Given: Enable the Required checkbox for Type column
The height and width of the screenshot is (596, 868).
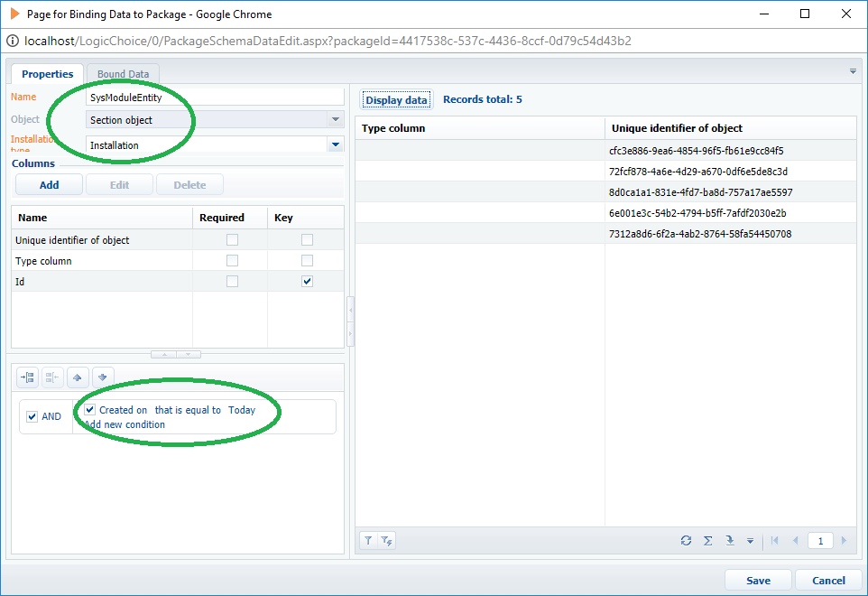Looking at the screenshot, I should [231, 258].
